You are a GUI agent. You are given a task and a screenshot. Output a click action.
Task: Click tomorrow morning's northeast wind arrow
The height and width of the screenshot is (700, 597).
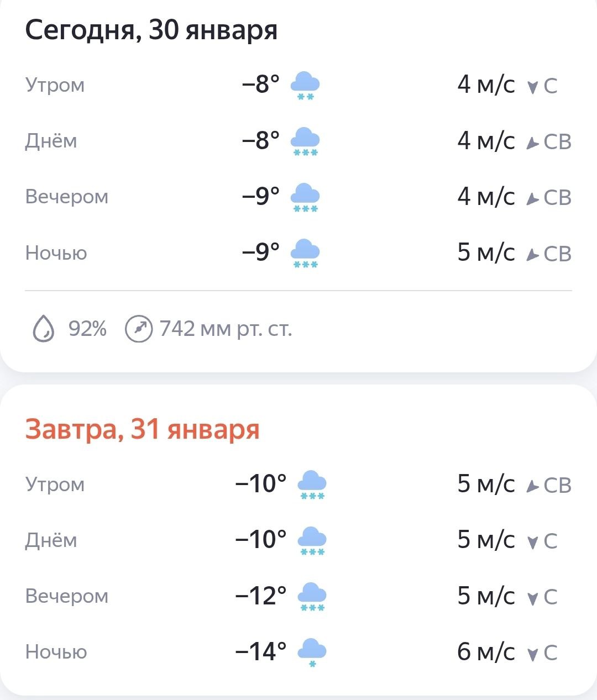(x=532, y=486)
